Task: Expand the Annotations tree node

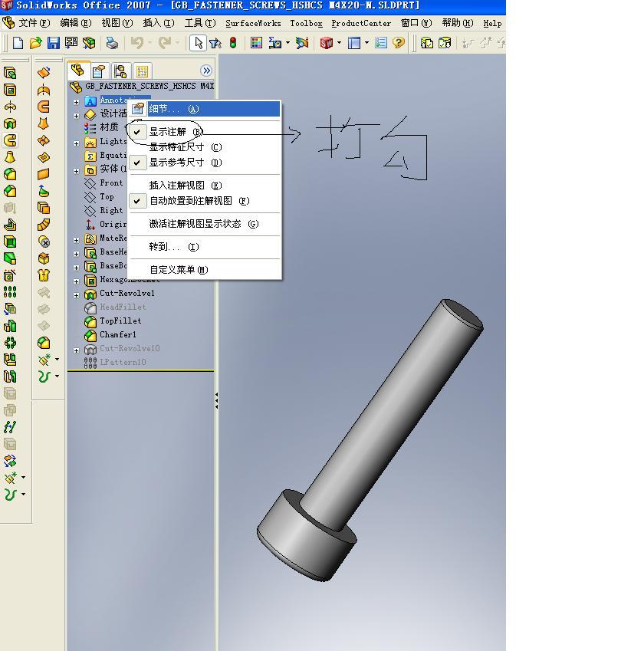Action: tap(77, 102)
